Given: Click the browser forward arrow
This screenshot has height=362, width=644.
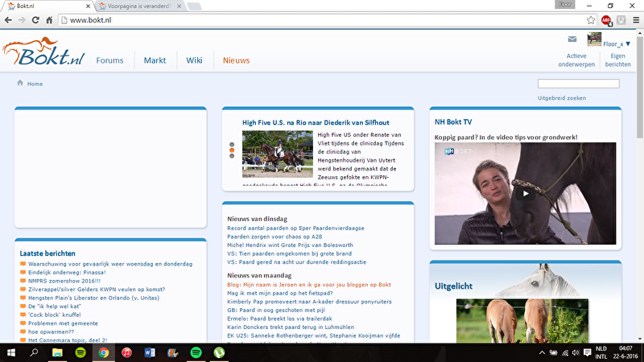Looking at the screenshot, I should click(x=22, y=20).
